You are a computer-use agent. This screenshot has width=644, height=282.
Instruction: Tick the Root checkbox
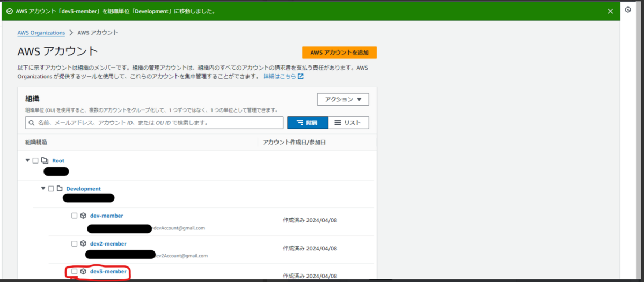35,160
